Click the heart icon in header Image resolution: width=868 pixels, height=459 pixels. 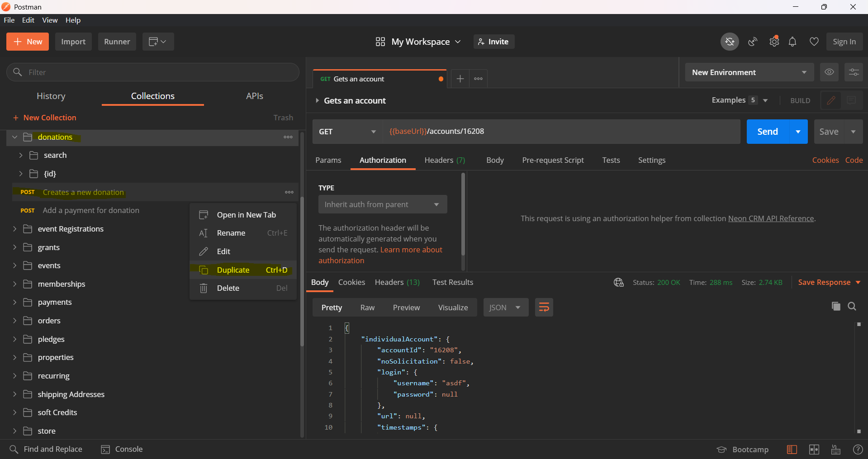click(814, 42)
